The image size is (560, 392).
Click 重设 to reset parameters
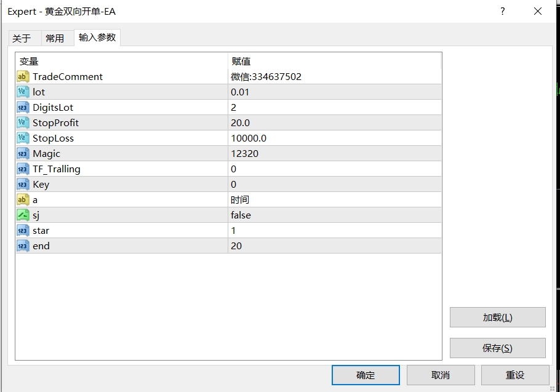pos(515,374)
